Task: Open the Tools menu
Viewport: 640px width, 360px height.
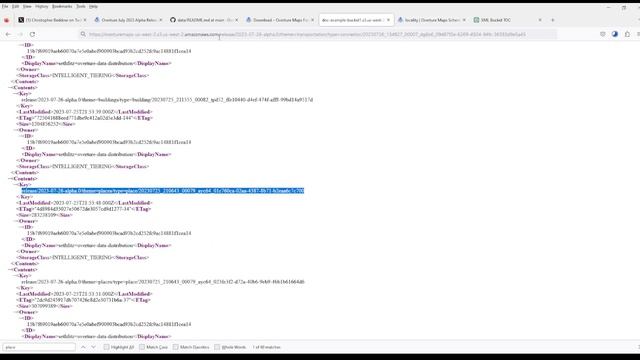Action: (81, 7)
